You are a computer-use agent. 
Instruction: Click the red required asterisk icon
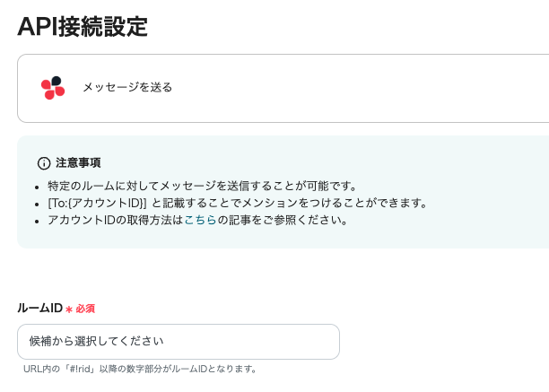pyautogui.click(x=69, y=309)
